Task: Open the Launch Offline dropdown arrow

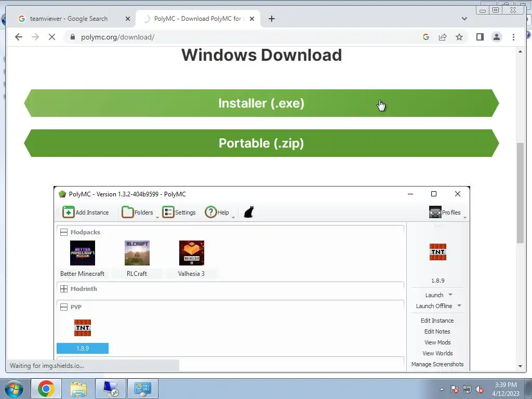Action: pyautogui.click(x=459, y=305)
